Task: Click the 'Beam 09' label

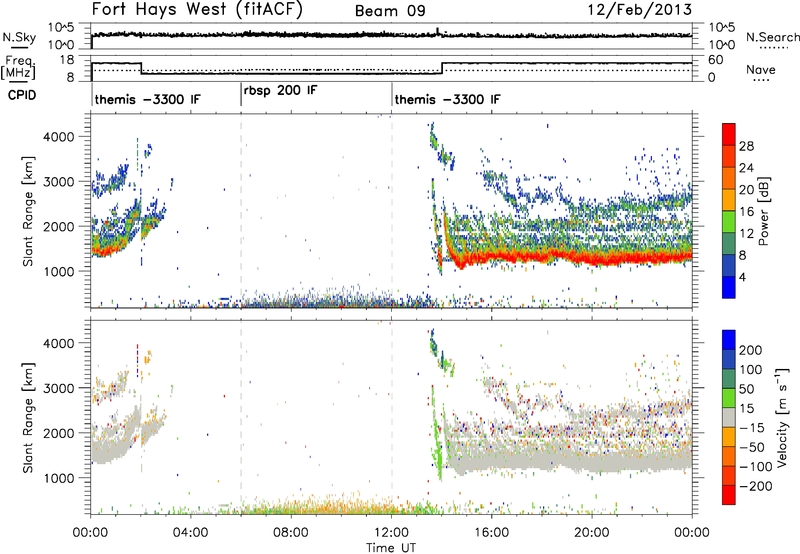Action: [390, 11]
